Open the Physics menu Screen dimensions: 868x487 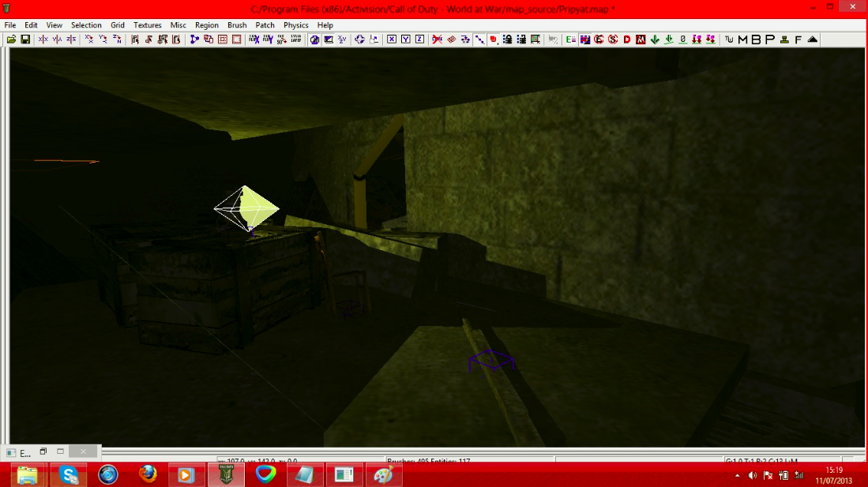(295, 25)
